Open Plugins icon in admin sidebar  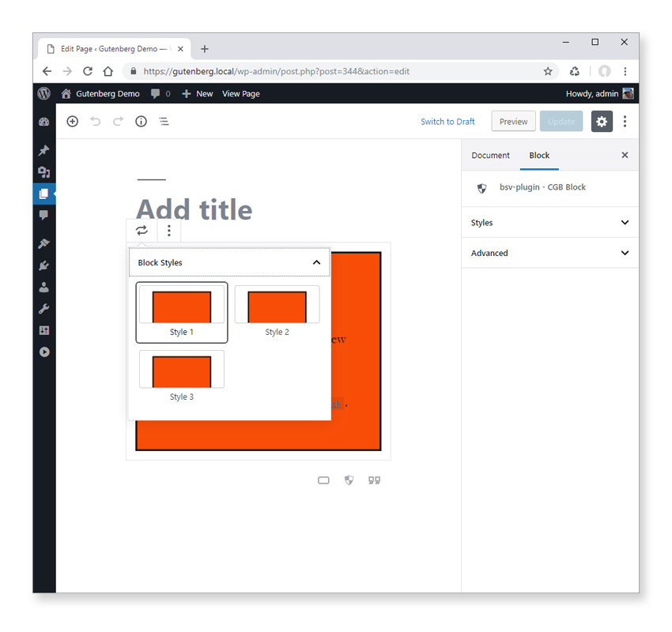coord(44,265)
